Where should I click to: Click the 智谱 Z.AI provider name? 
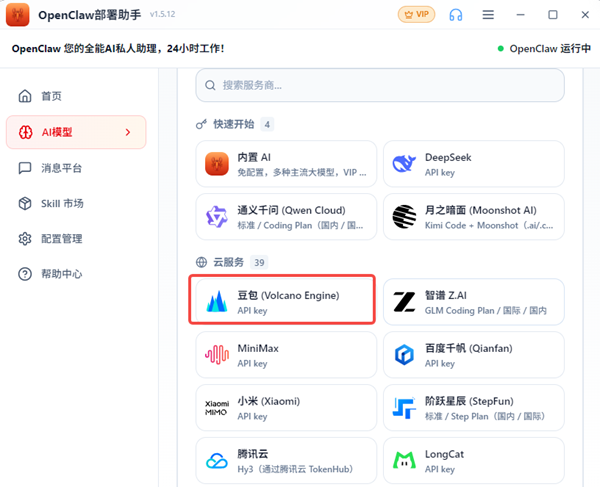[445, 295]
